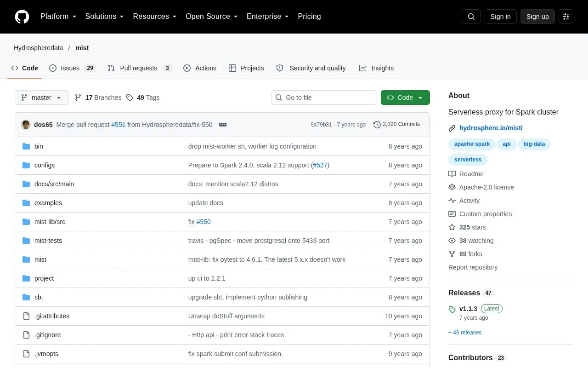The width and height of the screenshot is (588, 368).
Task: Switch to the Actions tab
Action: (x=200, y=68)
